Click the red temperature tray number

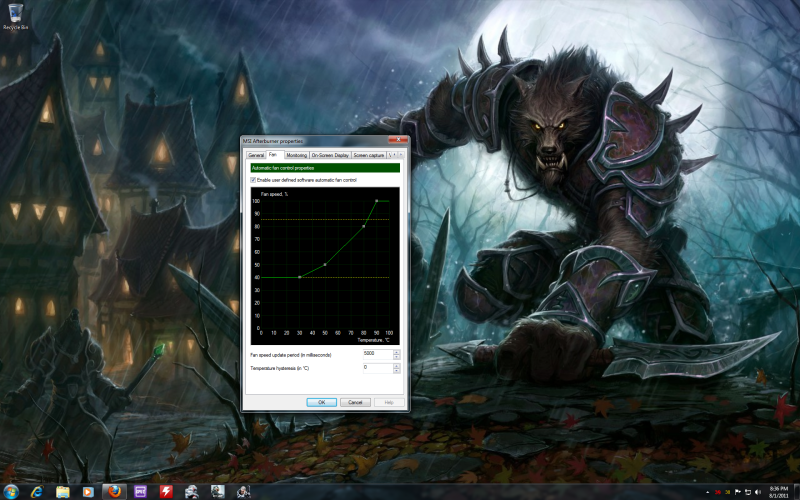click(x=717, y=492)
